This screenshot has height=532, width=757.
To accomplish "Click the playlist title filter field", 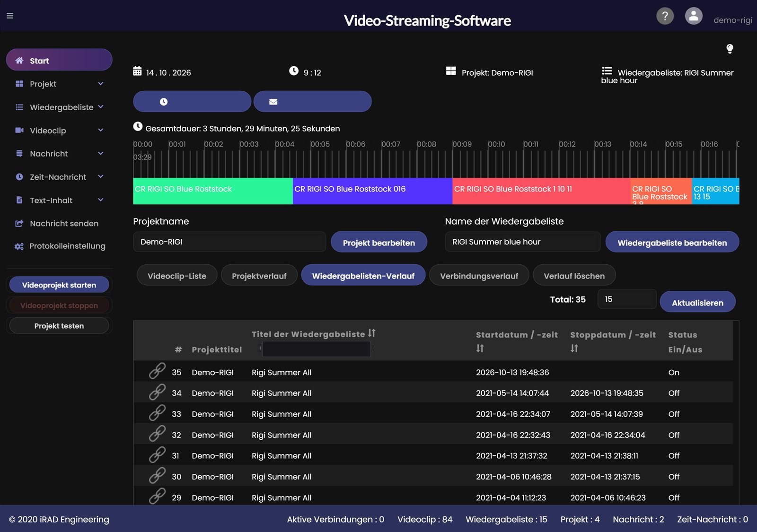I will (x=317, y=349).
